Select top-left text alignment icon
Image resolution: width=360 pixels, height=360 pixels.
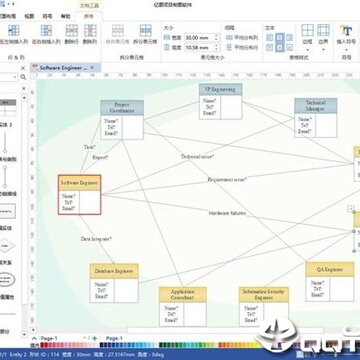coord(270,38)
